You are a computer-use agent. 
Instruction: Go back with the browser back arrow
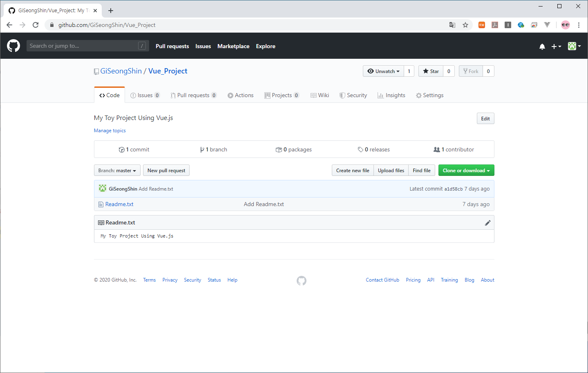point(9,25)
